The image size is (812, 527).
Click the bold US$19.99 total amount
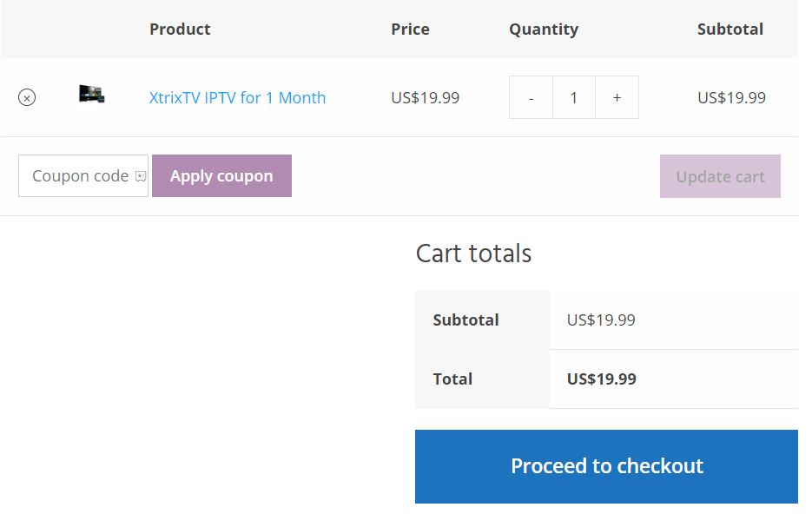(601, 379)
